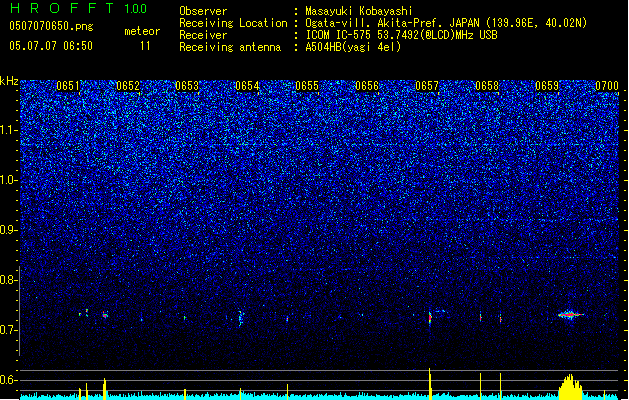The image size is (629, 400).
Task: Click the 0658 time marker
Action: pos(487,86)
